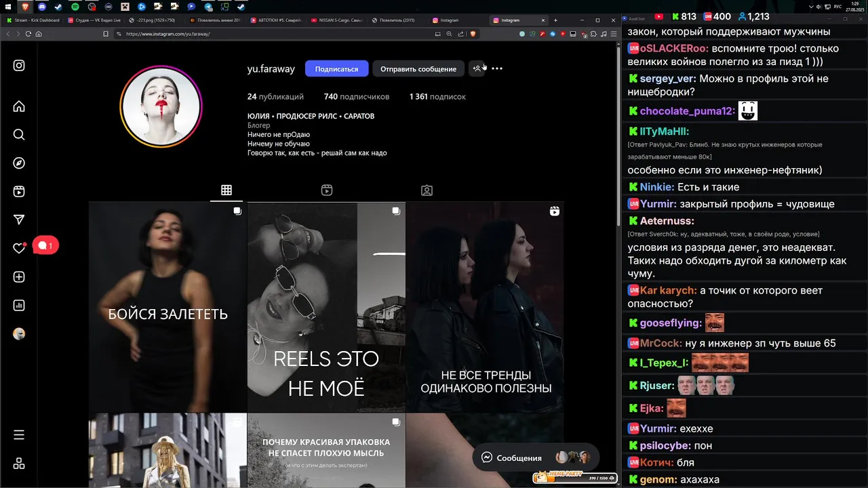Open the 1 361 подписок following list
This screenshot has width=868, height=488.
pos(437,96)
